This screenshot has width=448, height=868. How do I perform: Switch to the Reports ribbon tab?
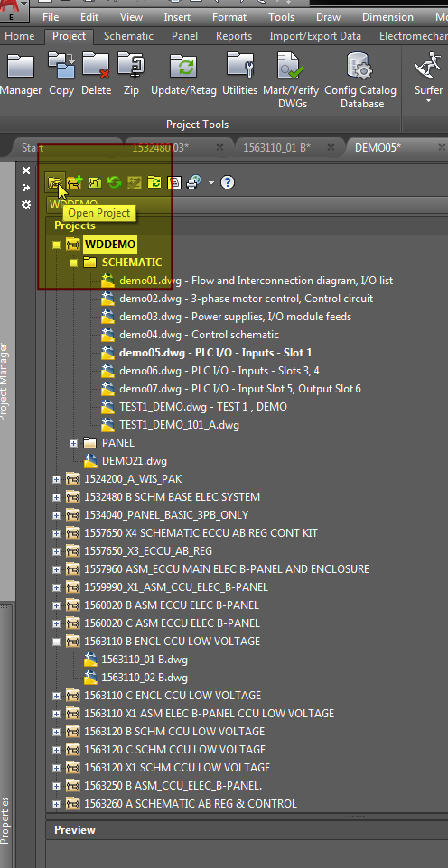click(233, 36)
